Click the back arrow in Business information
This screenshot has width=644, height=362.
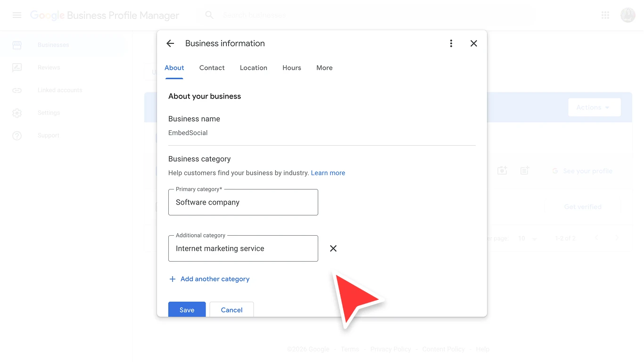pyautogui.click(x=170, y=43)
